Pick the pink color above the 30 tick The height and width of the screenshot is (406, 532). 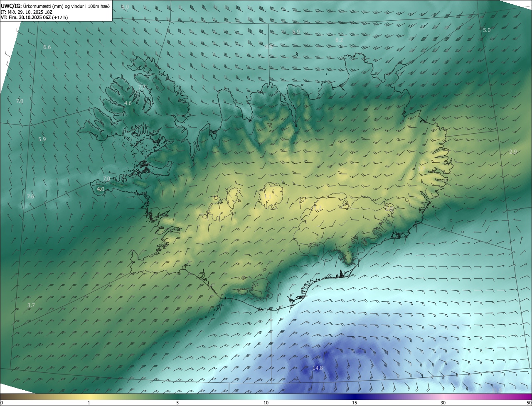pos(443,397)
